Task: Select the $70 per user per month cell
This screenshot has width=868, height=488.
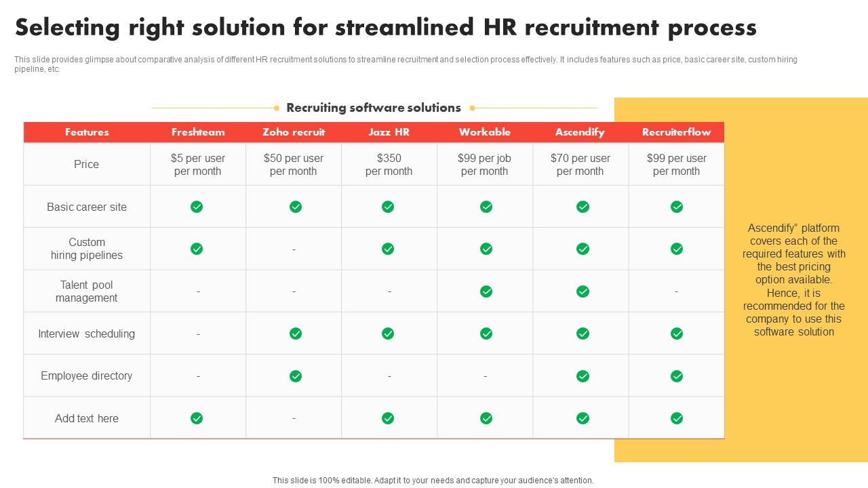Action: pos(580,164)
